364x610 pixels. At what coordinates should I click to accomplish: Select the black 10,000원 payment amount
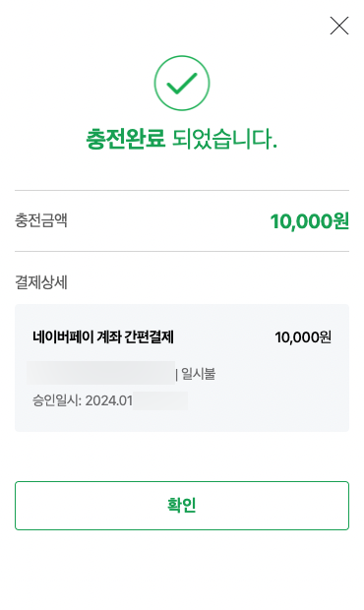coord(303,337)
